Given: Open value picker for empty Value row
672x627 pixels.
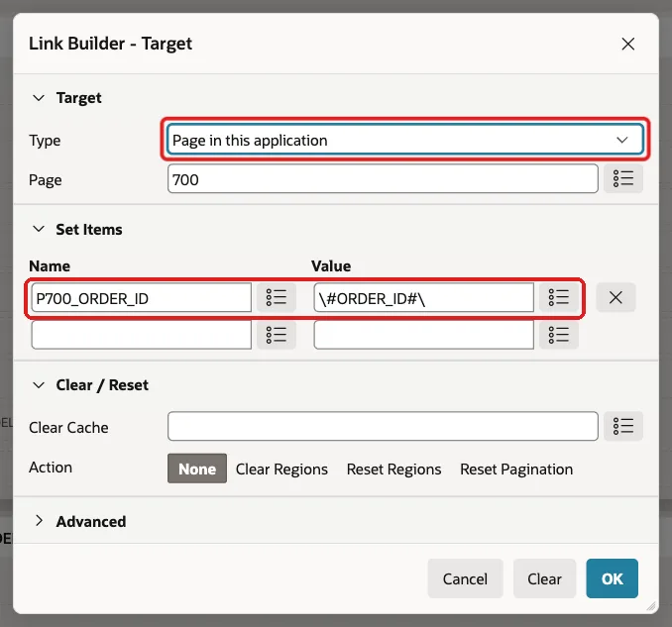Looking at the screenshot, I should [559, 335].
